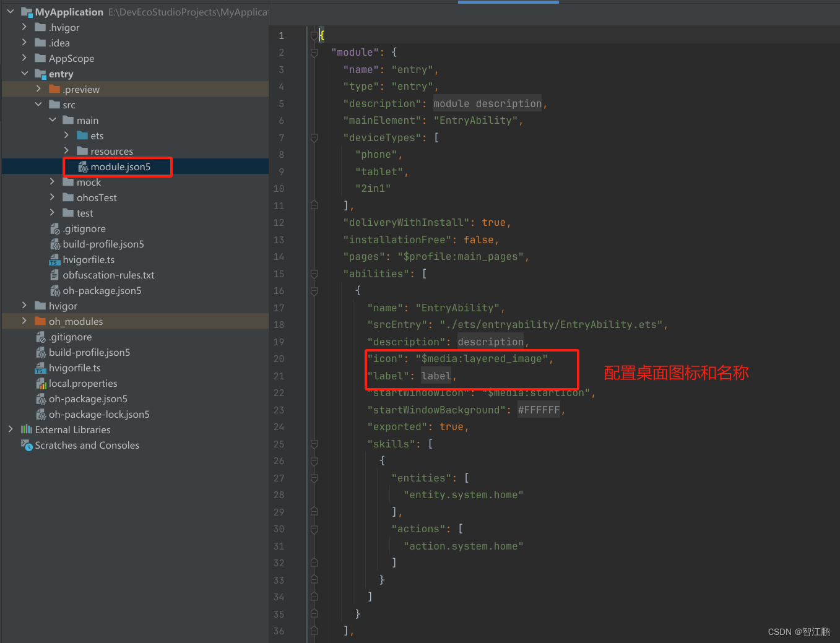840x643 pixels.
Task: Expand the AppScope folder
Action: 24,58
